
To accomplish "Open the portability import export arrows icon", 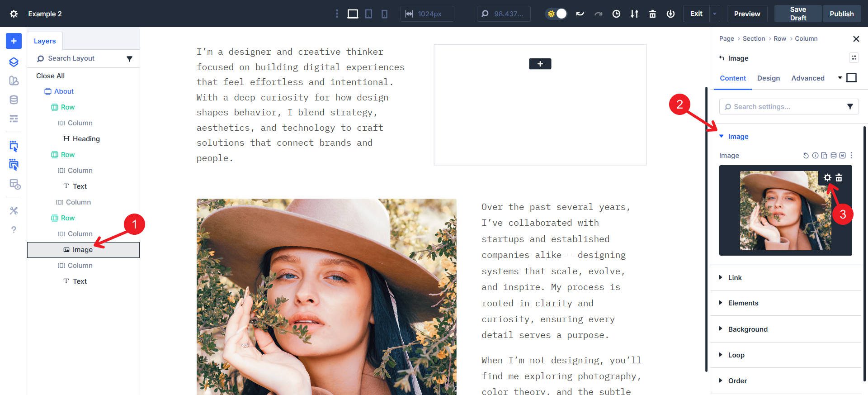I will (x=634, y=14).
